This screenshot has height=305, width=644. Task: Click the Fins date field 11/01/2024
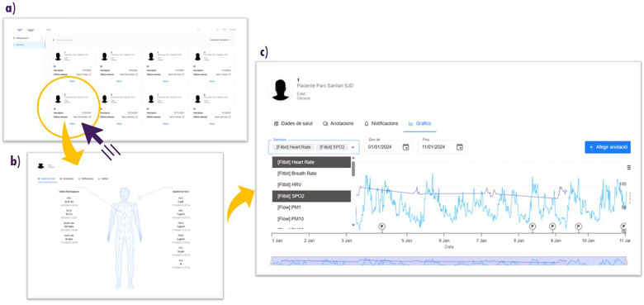click(x=442, y=147)
